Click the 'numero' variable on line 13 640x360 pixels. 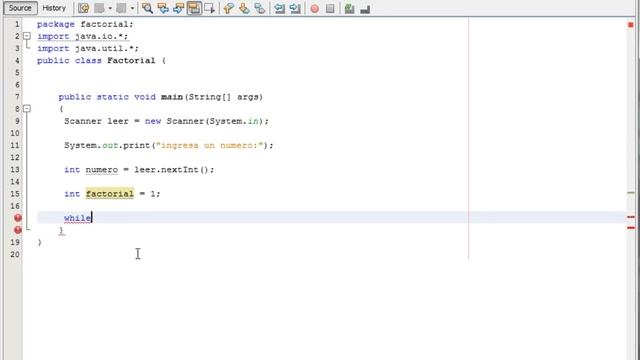click(102, 169)
